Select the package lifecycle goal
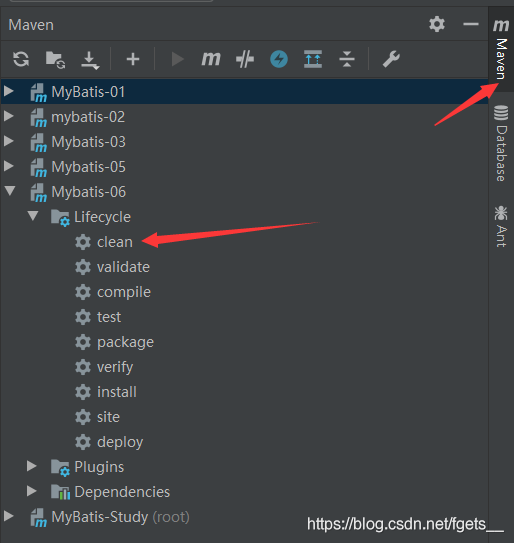Screen dimensions: 514x543 [125, 342]
